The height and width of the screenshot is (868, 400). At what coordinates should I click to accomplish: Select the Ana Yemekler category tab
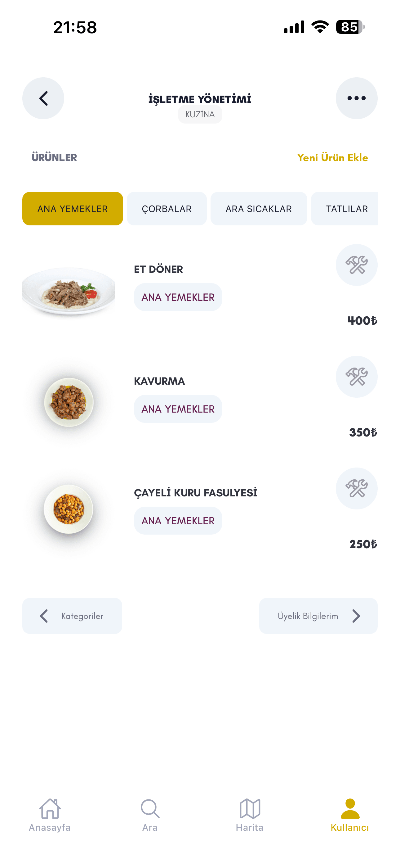(x=72, y=209)
